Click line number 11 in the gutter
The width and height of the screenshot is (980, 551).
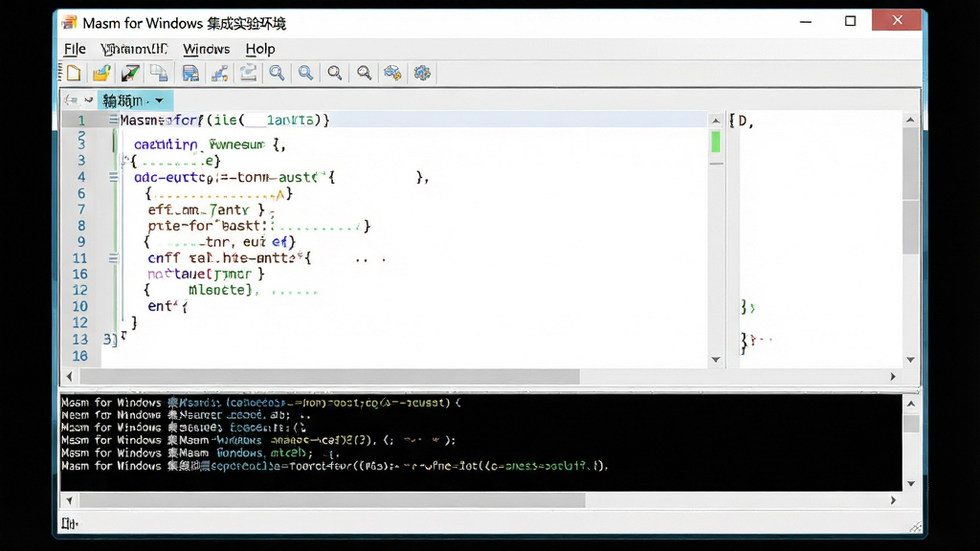tap(80, 258)
